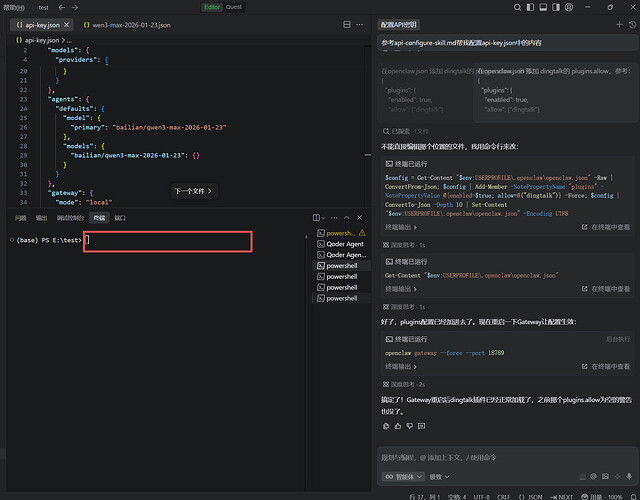Screen dimensions: 640x500
Task: Select the api-key.json editor tab
Action: (41, 25)
